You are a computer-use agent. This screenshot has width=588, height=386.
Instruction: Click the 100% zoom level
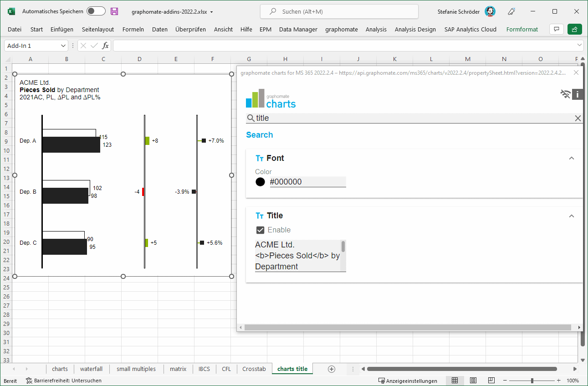tap(573, 381)
